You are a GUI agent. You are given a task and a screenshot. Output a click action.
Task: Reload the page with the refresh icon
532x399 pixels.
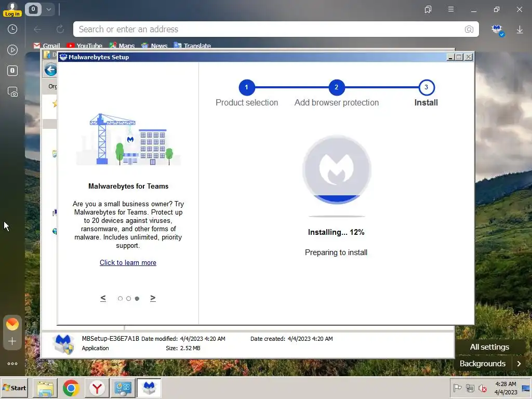point(60,30)
